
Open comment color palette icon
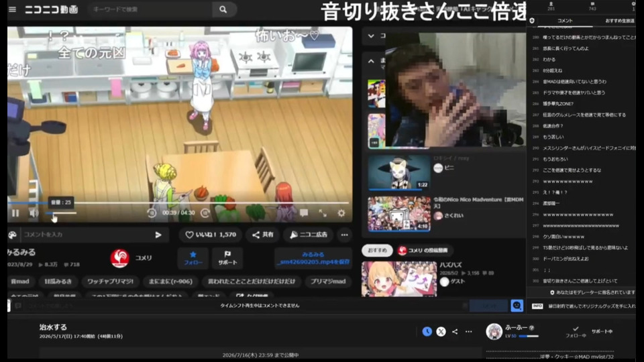click(x=12, y=235)
